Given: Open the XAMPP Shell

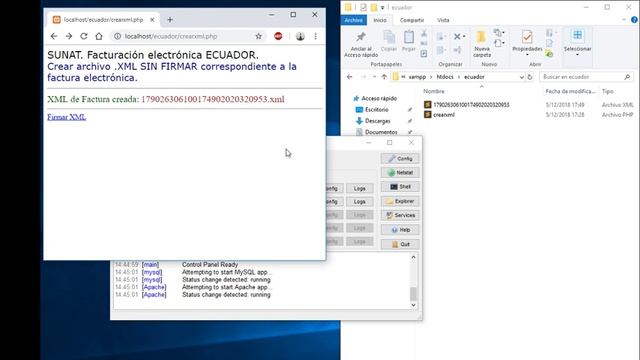Looking at the screenshot, I should [x=400, y=187].
